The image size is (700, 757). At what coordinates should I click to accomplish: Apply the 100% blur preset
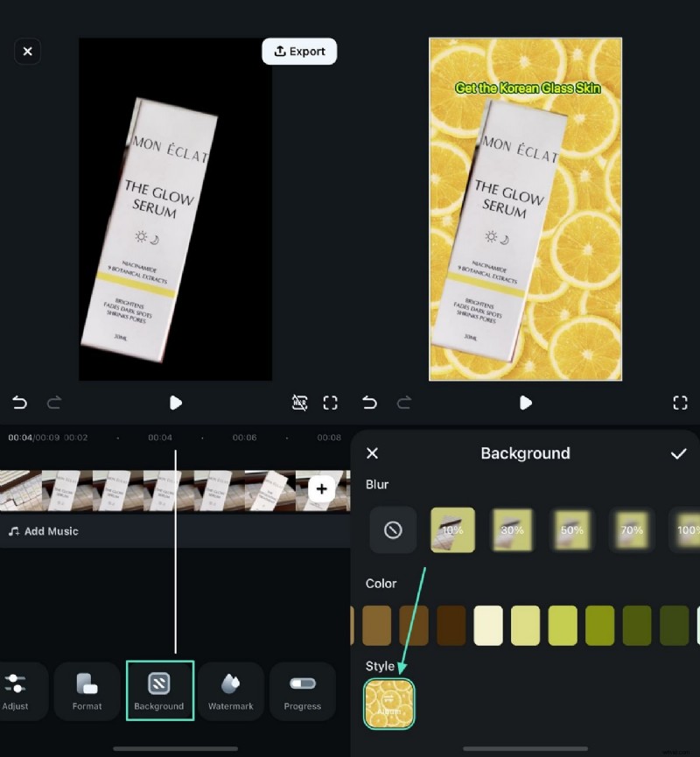point(688,529)
